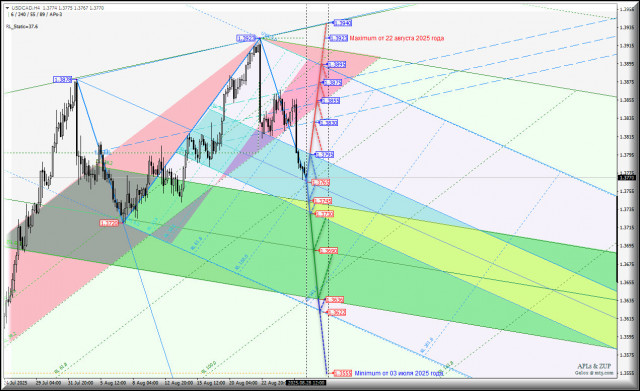Click the 15 Aug 12:00 time label

(x=211, y=383)
